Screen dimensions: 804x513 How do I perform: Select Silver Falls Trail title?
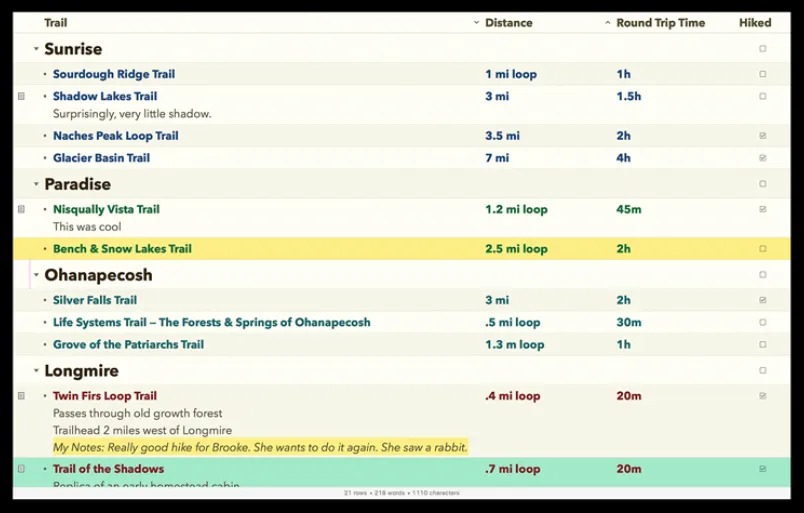95,300
